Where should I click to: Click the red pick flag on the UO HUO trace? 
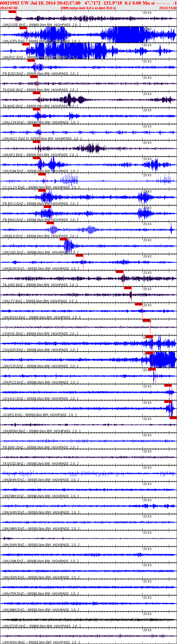(x=168, y=385)
